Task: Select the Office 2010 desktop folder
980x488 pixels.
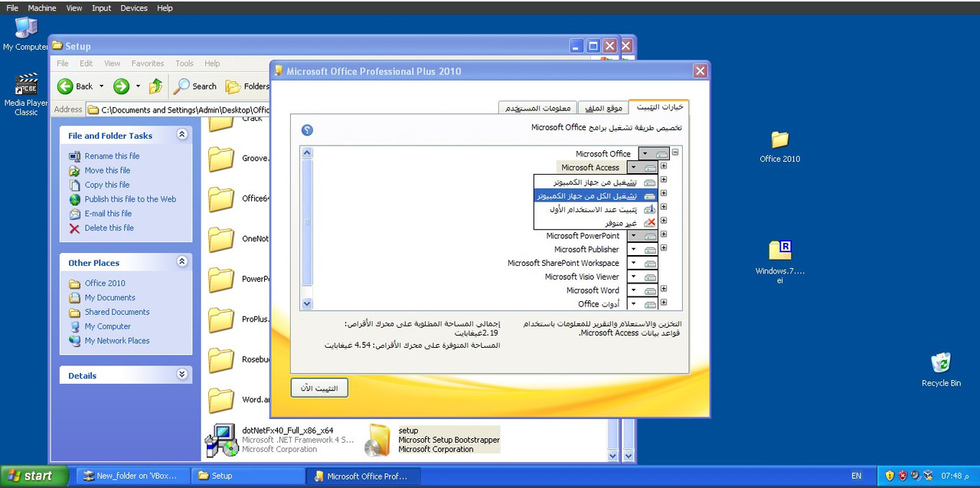Action: click(x=779, y=146)
